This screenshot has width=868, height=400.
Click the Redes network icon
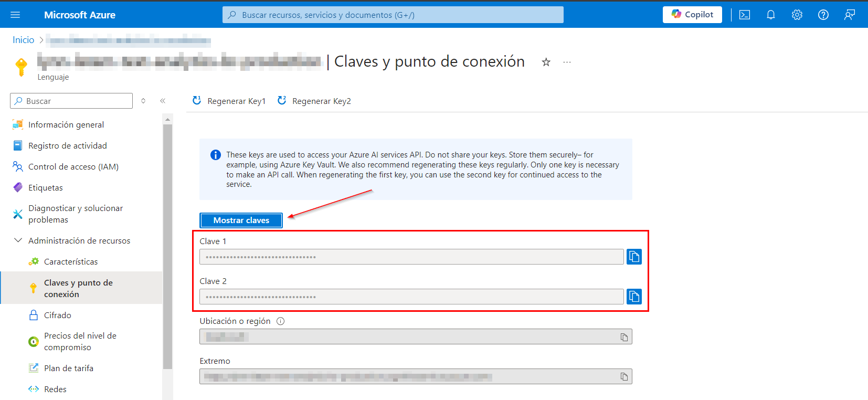pos(34,389)
